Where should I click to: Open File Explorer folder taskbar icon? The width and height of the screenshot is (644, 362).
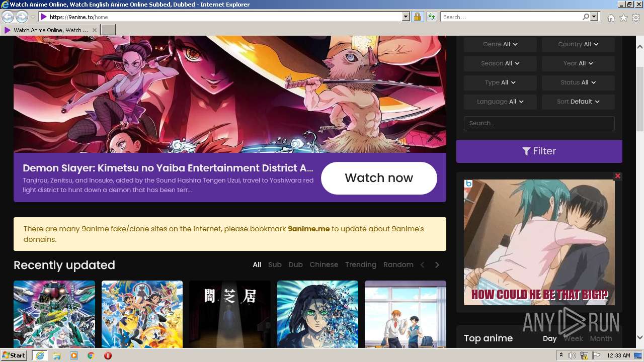point(57,355)
